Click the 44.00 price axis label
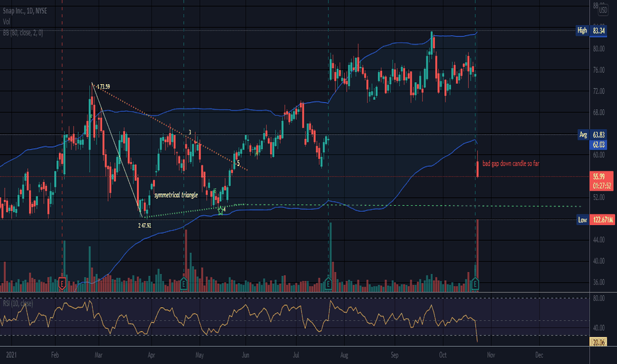Screen dimensions: 617x364 click(598, 240)
